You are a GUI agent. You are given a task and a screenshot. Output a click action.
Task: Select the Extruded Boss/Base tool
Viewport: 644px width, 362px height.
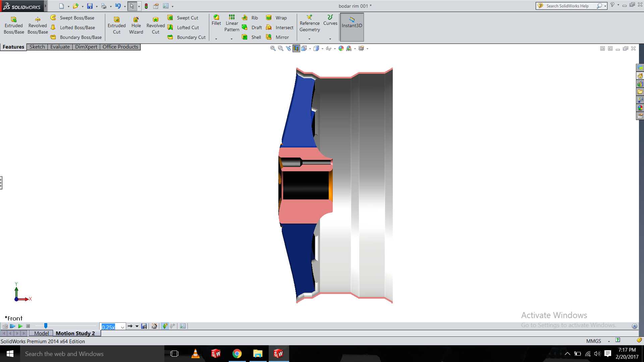tap(14, 25)
